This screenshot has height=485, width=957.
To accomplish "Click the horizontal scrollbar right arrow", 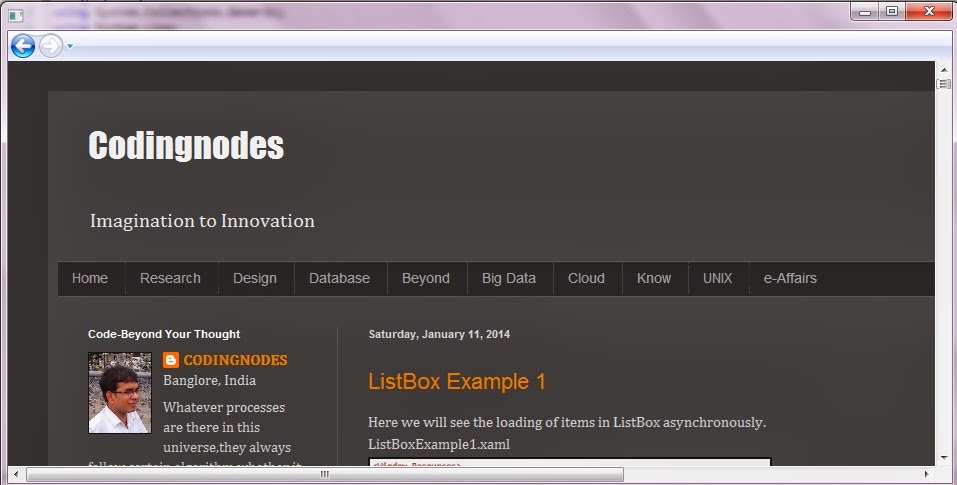I will tap(927, 474).
